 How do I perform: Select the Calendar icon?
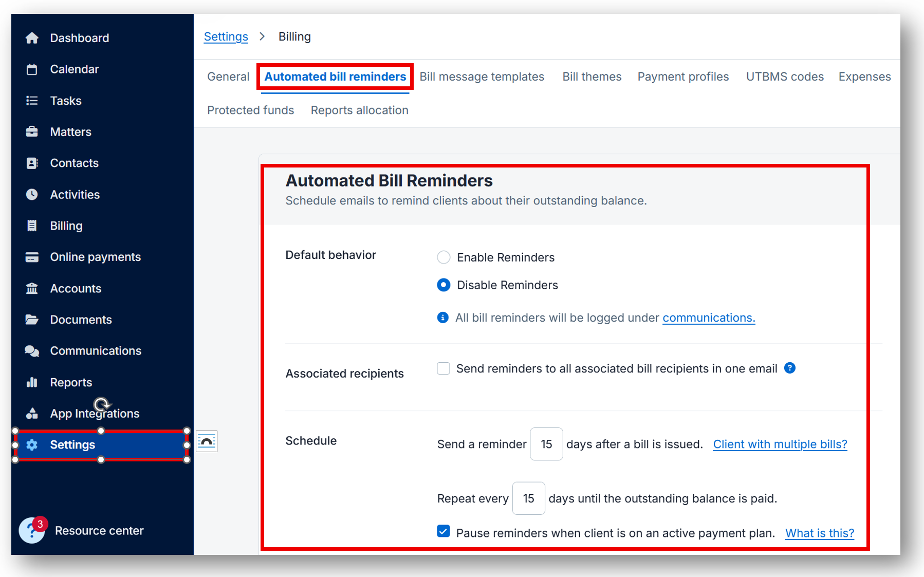coord(32,69)
